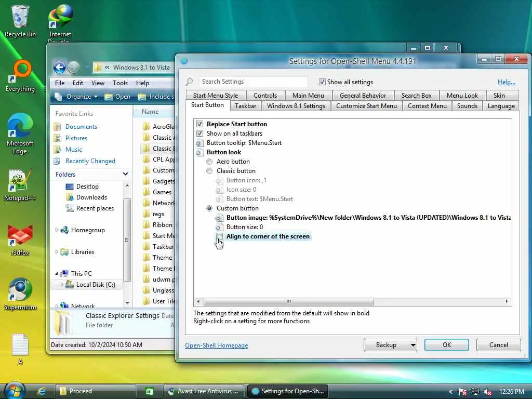
Task: Click the Explorer back arrow button
Action: coord(59,67)
